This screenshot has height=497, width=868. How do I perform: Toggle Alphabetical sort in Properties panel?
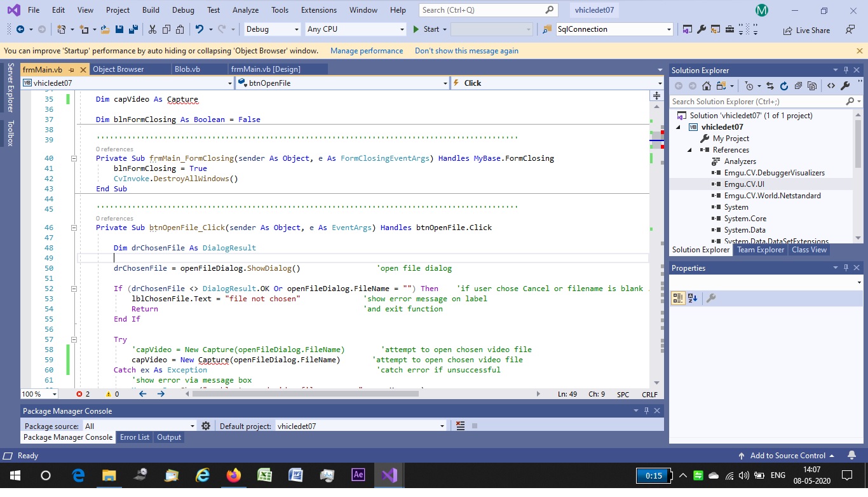[x=693, y=298]
